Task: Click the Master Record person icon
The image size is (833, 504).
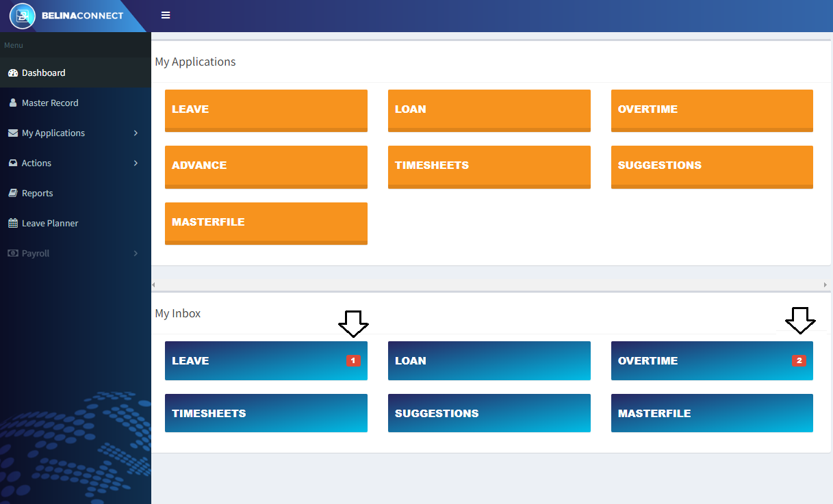Action: click(13, 103)
